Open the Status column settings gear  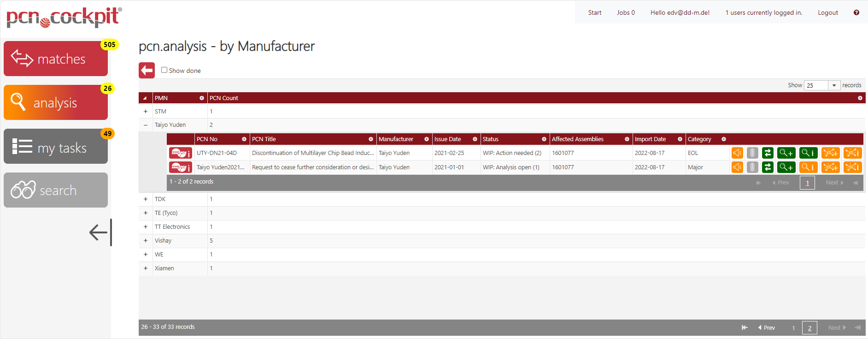pyautogui.click(x=544, y=139)
